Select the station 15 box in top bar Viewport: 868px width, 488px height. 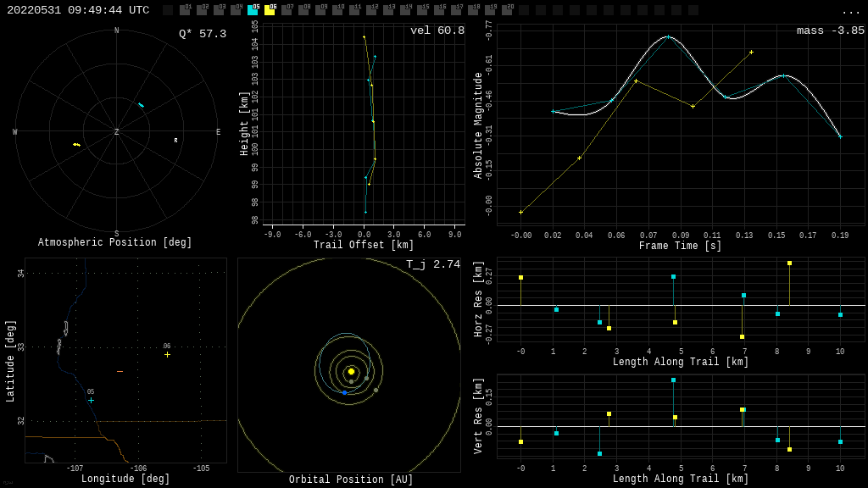tap(422, 10)
